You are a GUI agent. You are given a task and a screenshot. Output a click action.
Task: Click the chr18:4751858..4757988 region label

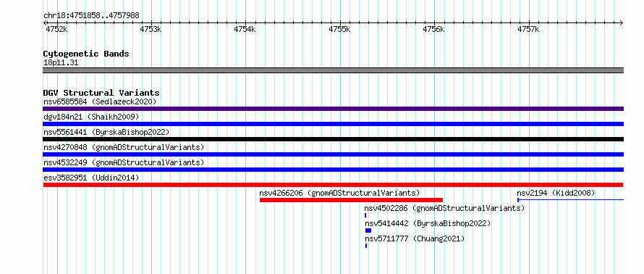pos(91,16)
